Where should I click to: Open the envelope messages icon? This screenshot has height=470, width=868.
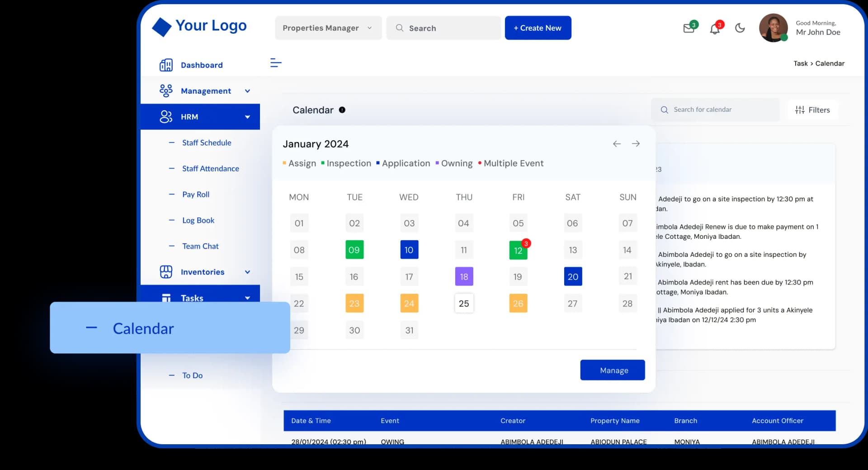(689, 28)
